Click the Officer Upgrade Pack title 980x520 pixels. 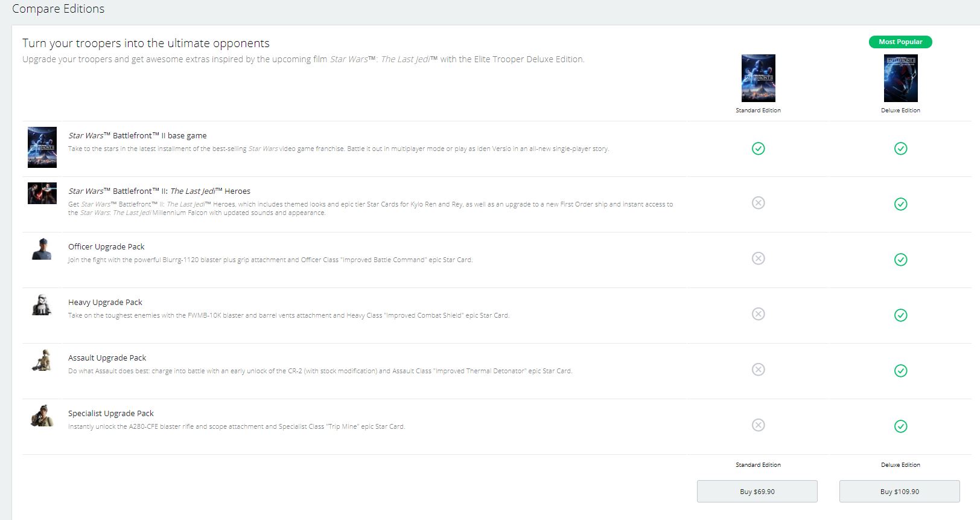click(106, 246)
